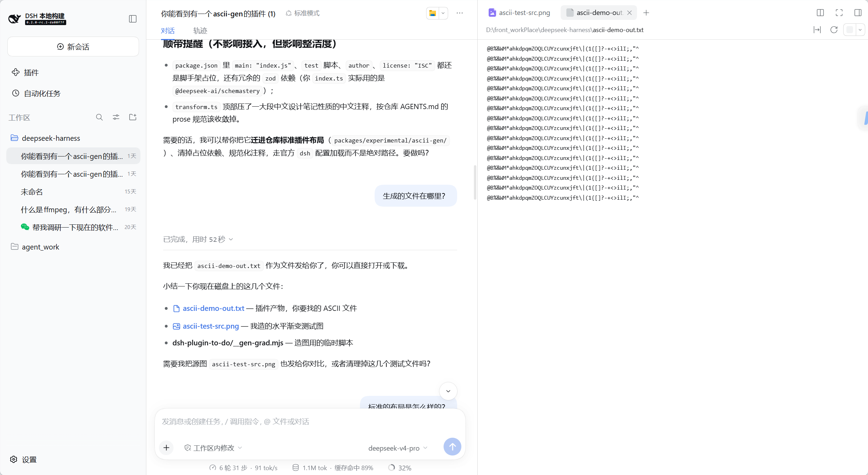The image size is (868, 475).
Task: Open the second 你能看到有一个ascii-gen conversation
Action: point(73,174)
